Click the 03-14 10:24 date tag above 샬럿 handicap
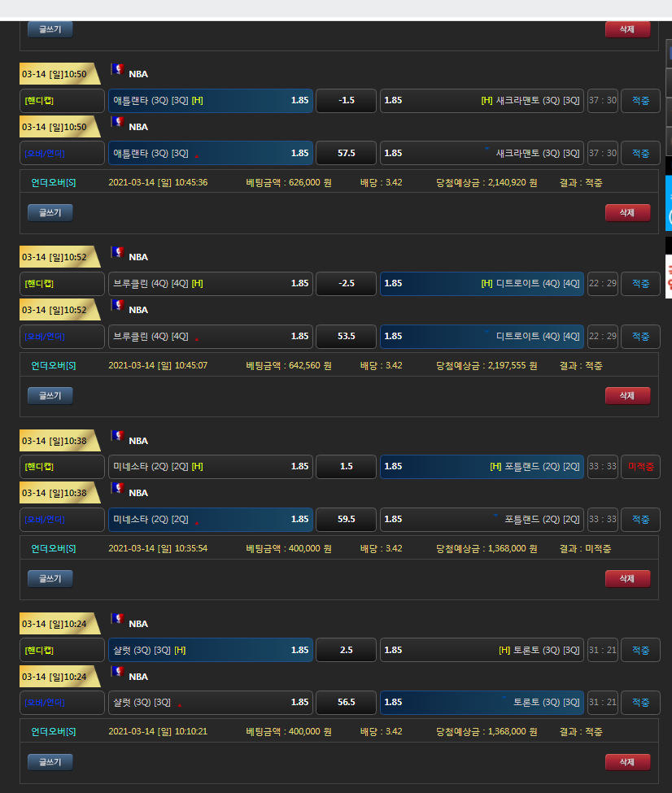 [56, 624]
